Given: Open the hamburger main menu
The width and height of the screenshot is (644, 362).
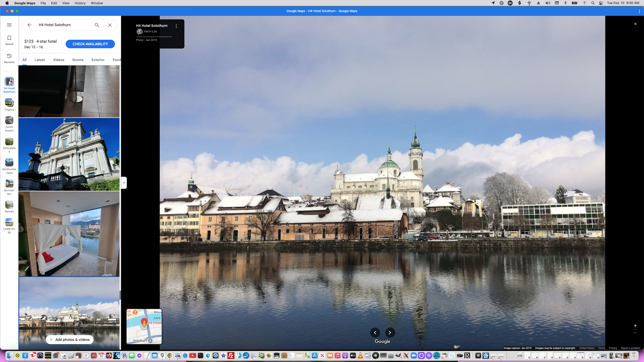Looking at the screenshot, I should coord(9,25).
